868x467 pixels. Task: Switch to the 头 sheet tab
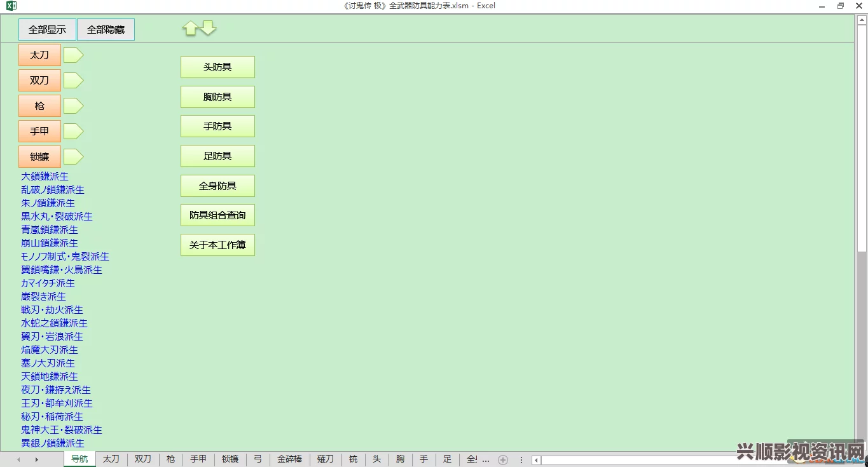[x=377, y=459]
